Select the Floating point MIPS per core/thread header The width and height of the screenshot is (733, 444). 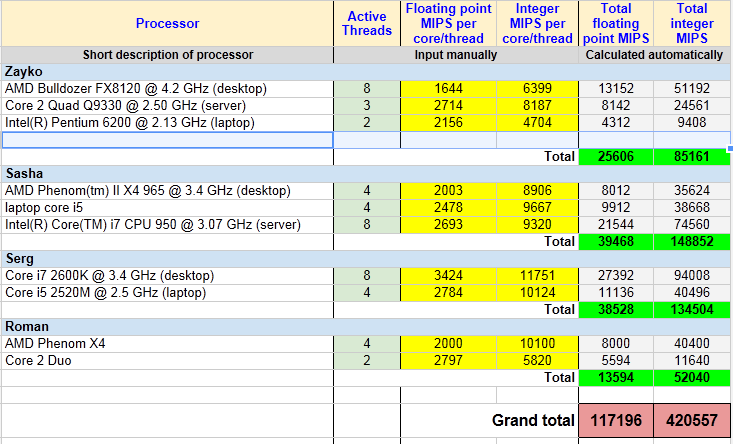pyautogui.click(x=448, y=23)
